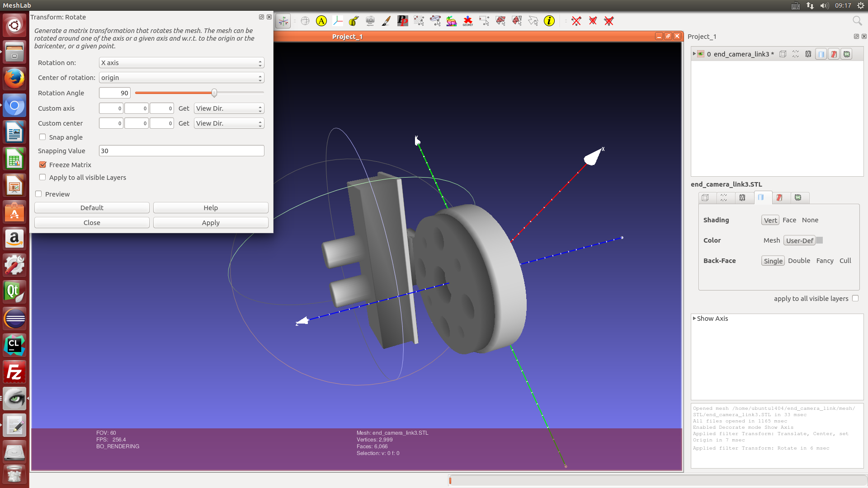Click Get next to Custom axis

(x=184, y=108)
